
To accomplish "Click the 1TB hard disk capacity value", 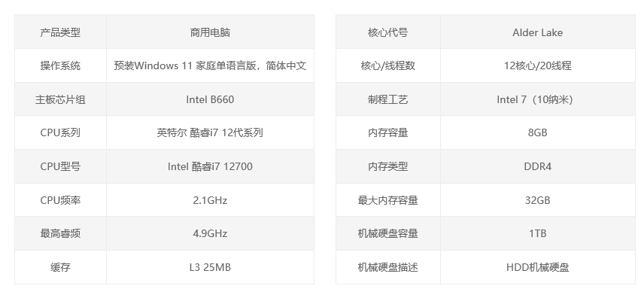I will coord(538,234).
